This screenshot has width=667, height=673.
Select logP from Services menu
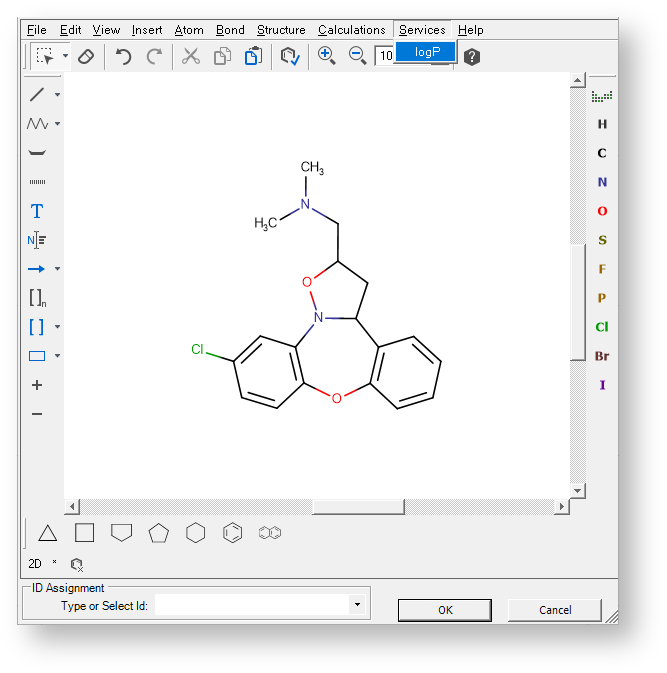point(426,51)
